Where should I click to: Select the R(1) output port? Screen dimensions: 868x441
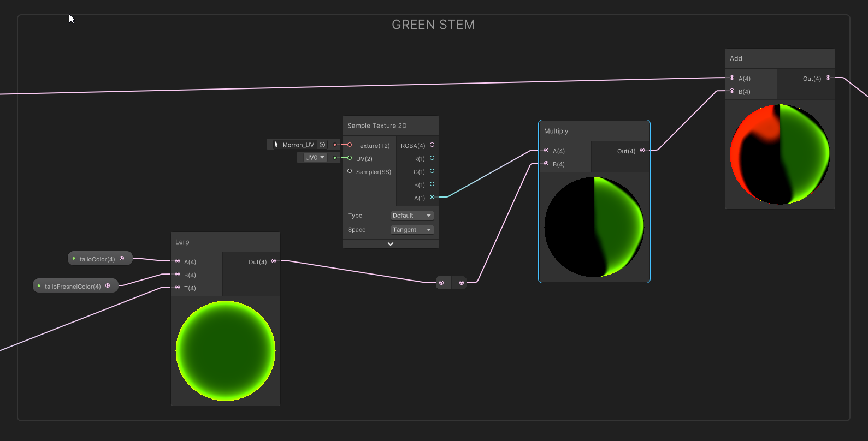(x=432, y=158)
